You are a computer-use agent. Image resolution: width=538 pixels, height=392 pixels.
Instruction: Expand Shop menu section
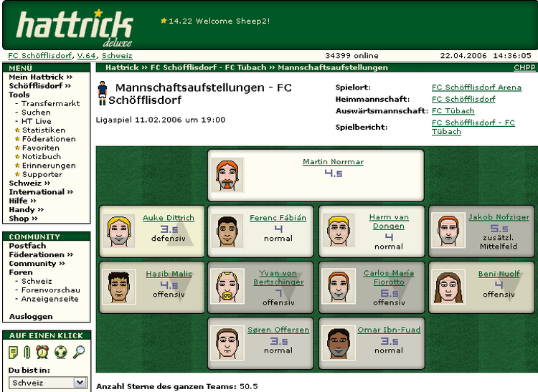(23, 219)
